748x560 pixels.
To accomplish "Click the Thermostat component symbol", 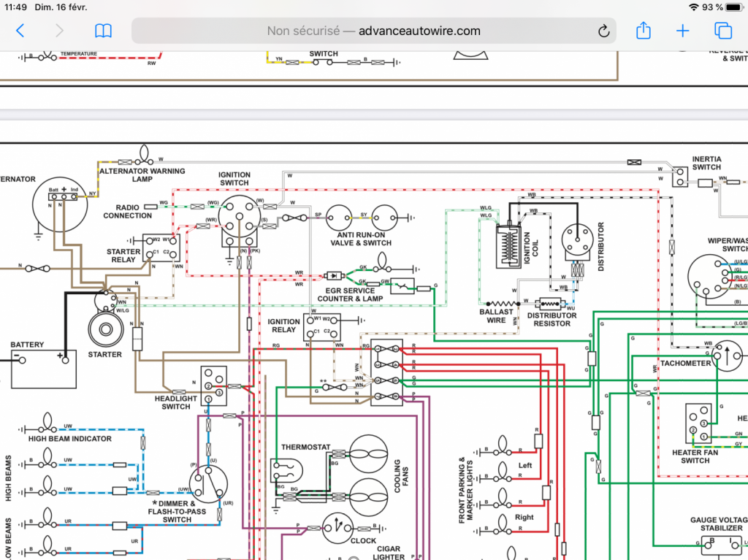I will click(286, 471).
